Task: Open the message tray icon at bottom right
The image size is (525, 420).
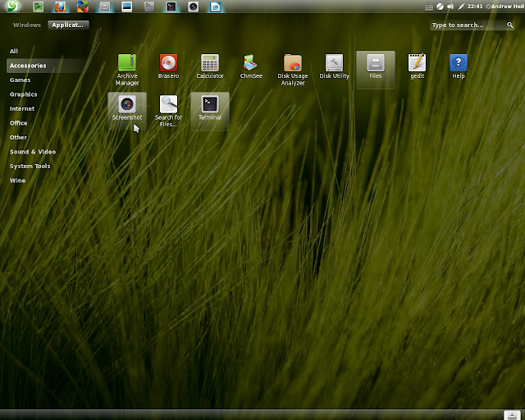Action: point(512,415)
